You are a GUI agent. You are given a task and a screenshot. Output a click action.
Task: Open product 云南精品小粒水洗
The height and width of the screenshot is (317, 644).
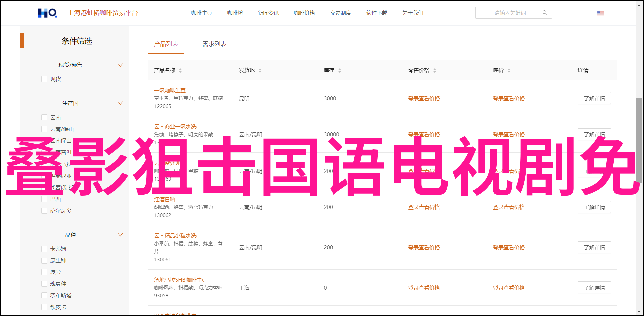coord(175,235)
